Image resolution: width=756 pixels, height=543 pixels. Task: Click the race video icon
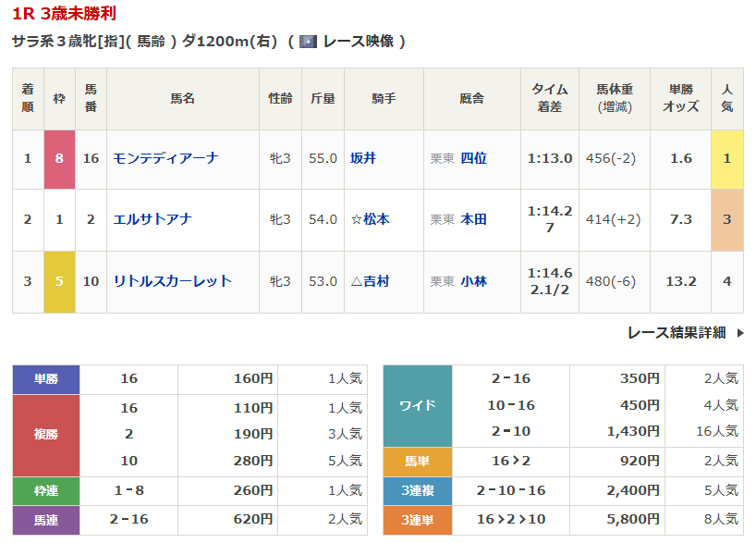pyautogui.click(x=309, y=42)
